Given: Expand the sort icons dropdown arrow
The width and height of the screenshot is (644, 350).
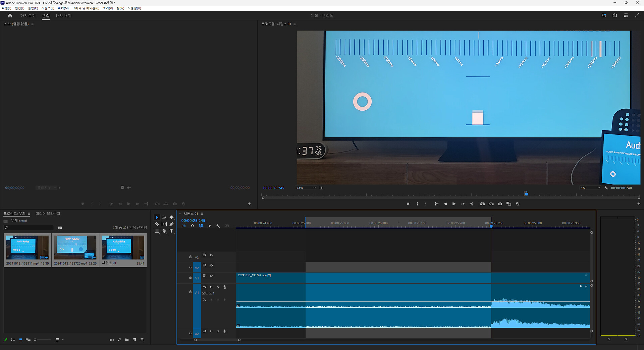Looking at the screenshot, I should click(x=63, y=340).
